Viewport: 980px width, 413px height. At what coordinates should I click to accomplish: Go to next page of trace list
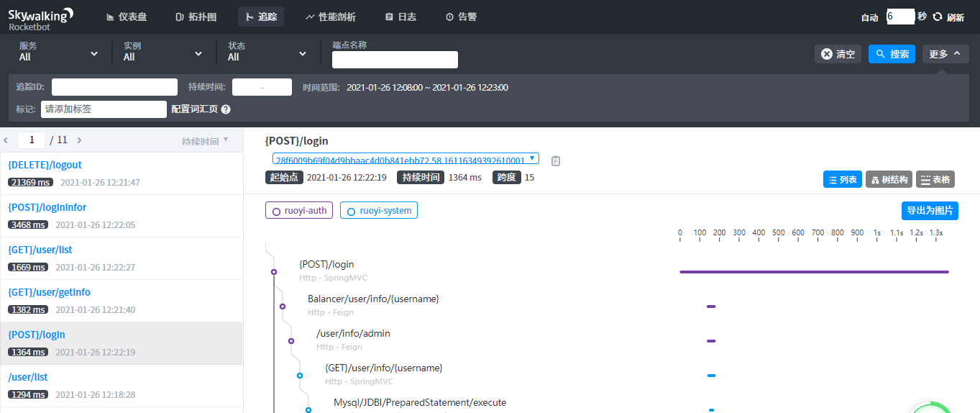coord(79,140)
